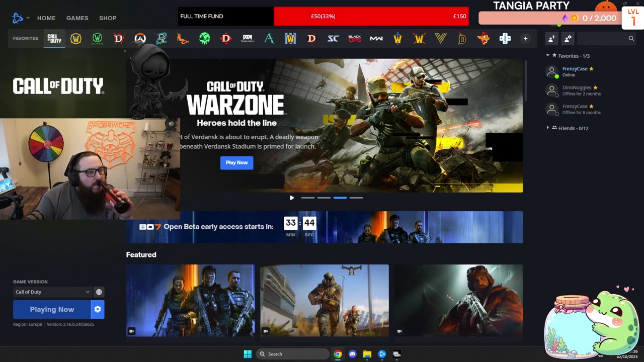Image resolution: width=644 pixels, height=362 pixels.
Task: Select the Overwatch icon
Action: click(x=140, y=39)
